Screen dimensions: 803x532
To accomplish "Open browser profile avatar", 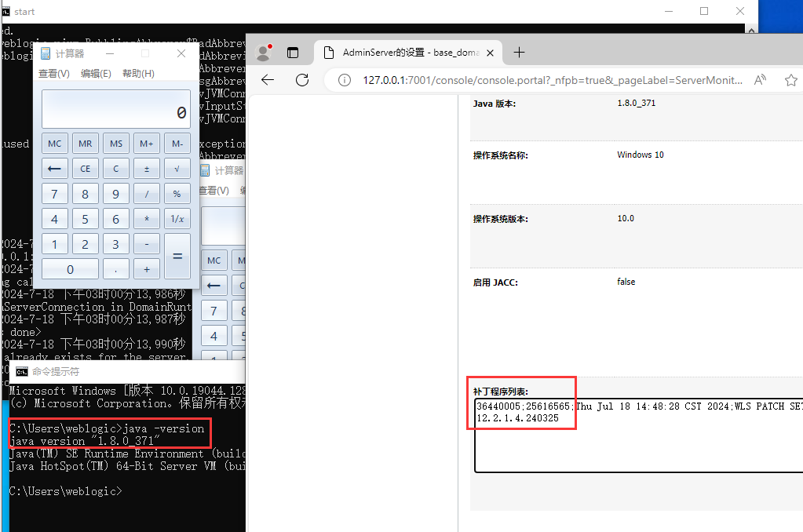I will tap(263, 53).
